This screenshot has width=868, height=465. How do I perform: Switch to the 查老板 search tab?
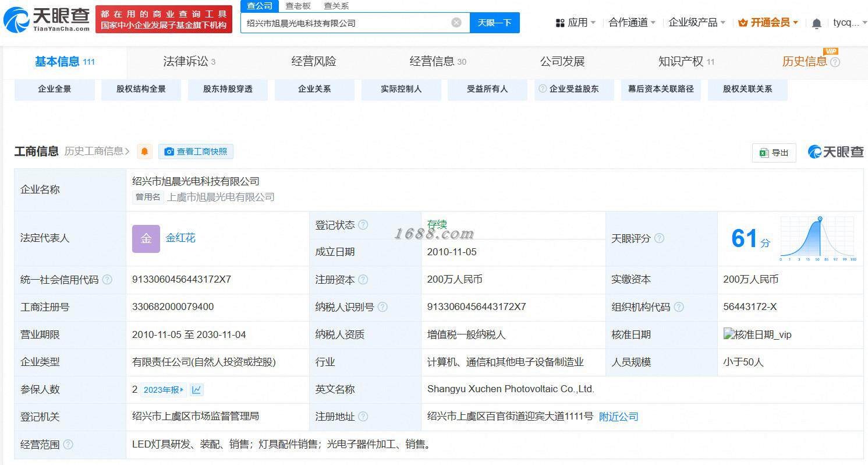tap(297, 6)
